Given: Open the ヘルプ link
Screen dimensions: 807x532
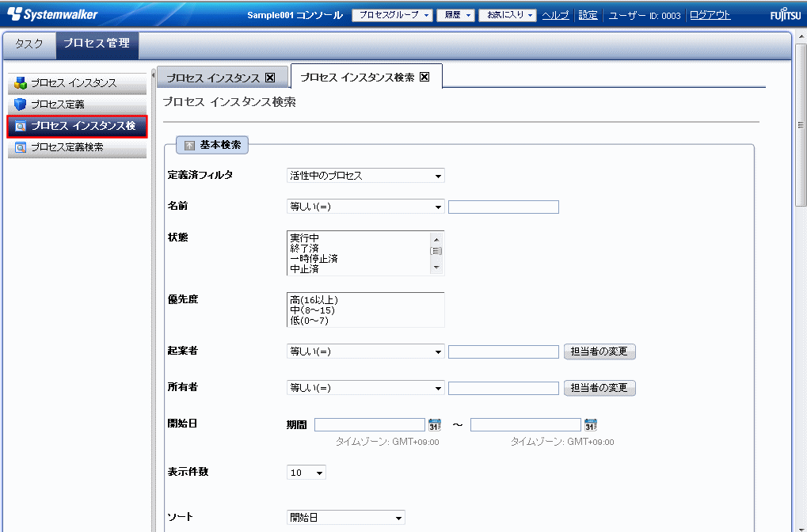Looking at the screenshot, I should point(555,15).
